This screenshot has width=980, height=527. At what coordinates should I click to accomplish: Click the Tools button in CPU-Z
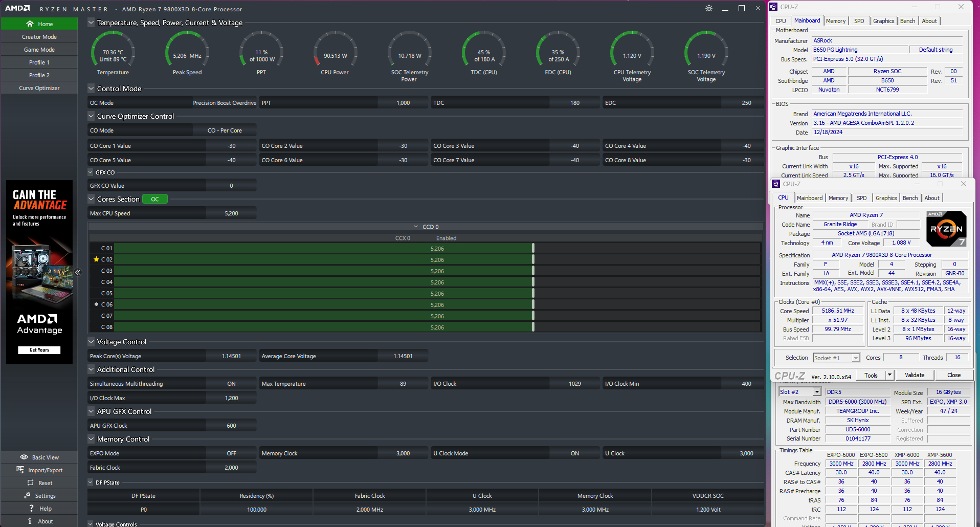[871, 375]
